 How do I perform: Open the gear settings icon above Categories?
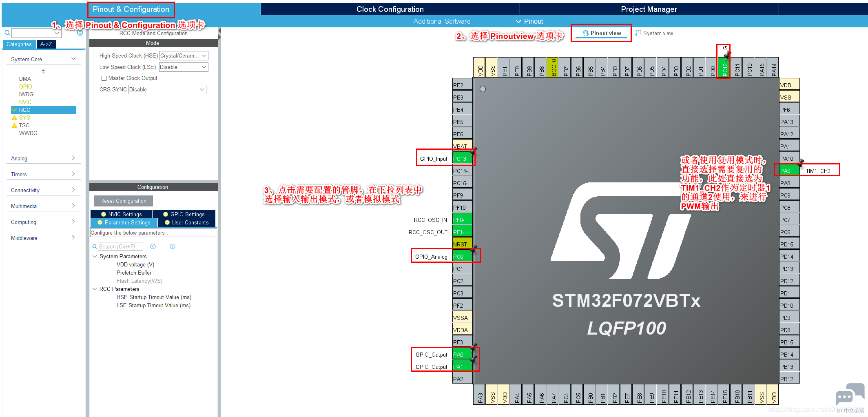[80, 33]
